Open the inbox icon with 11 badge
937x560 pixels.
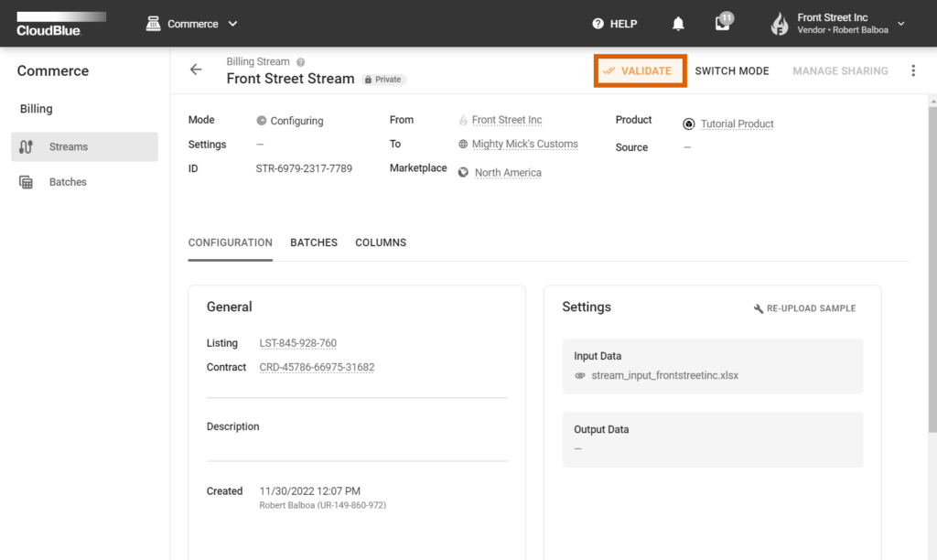pos(724,22)
